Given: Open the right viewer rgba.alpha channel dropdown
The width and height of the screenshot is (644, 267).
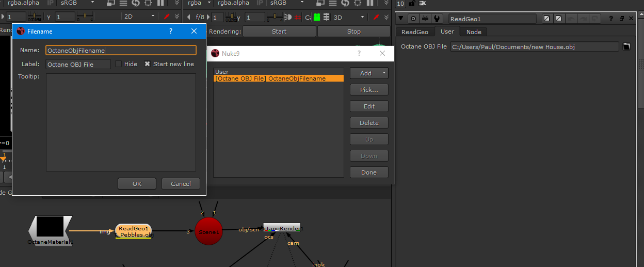Looking at the screenshot, I should point(235,3).
